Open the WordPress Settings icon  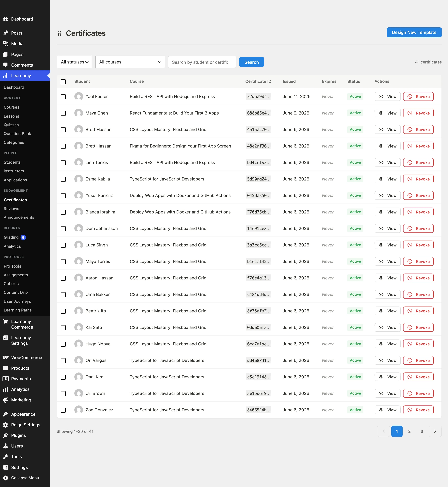click(x=6, y=467)
